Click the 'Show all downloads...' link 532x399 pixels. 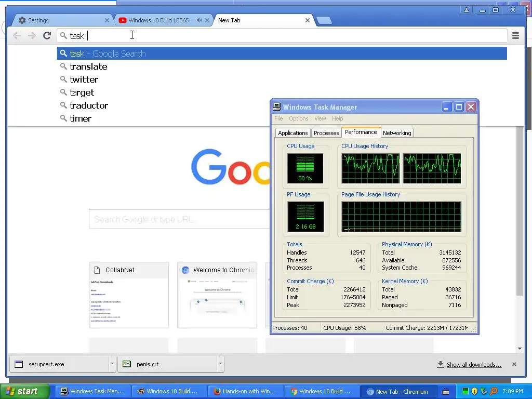(x=474, y=365)
